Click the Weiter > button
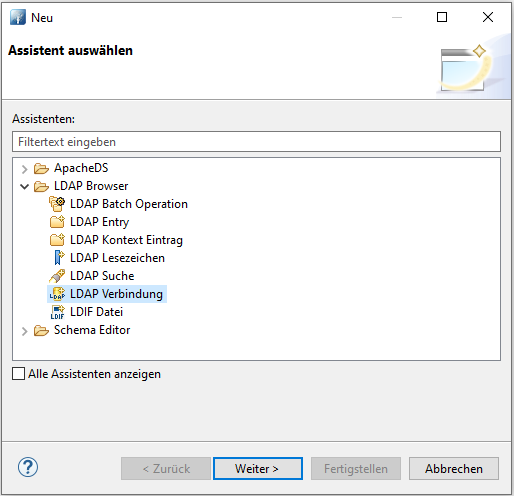 pyautogui.click(x=258, y=469)
